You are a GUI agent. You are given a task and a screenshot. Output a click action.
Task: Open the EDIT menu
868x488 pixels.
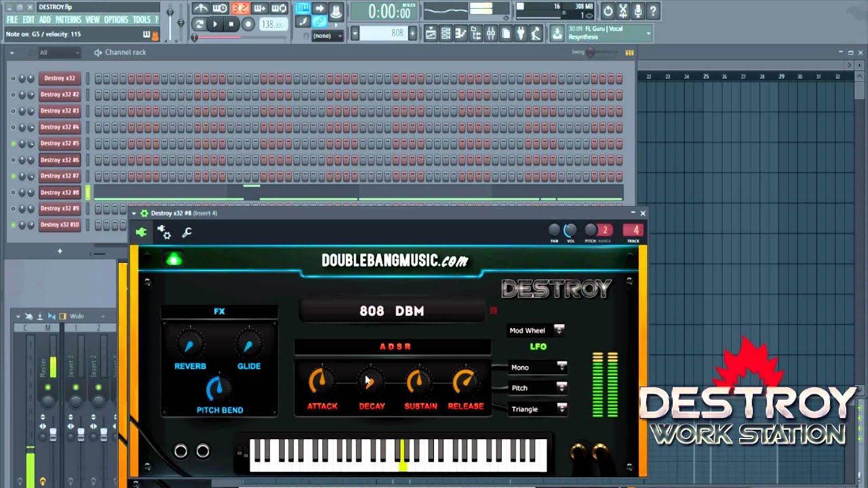(x=28, y=20)
